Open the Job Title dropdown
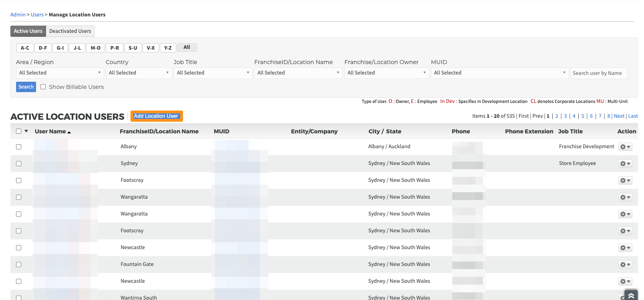 (x=213, y=73)
